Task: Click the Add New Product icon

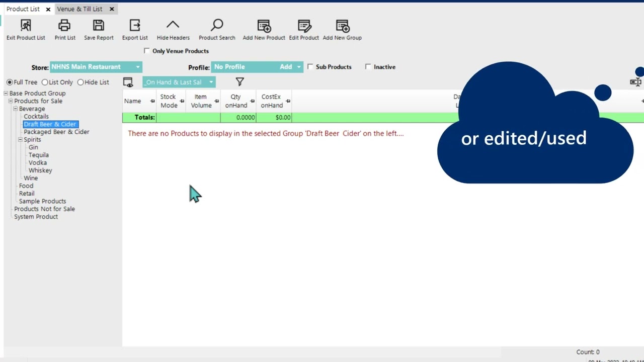Action: tap(264, 26)
